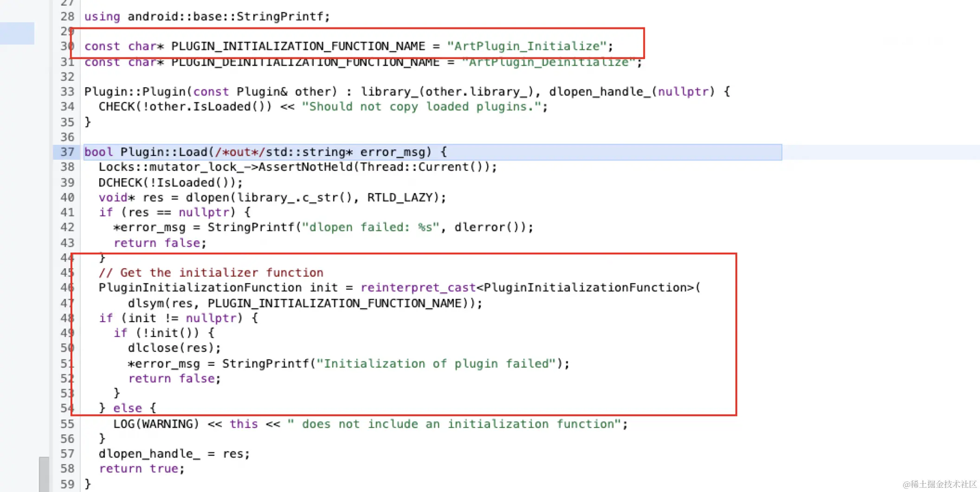Click the blue highlighted marker in left margin

17,33
